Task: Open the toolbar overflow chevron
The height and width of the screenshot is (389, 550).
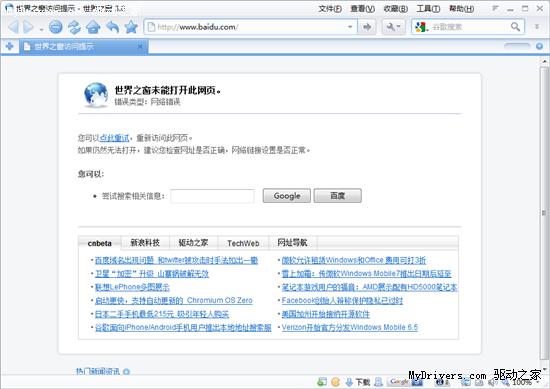Action: click(537, 27)
